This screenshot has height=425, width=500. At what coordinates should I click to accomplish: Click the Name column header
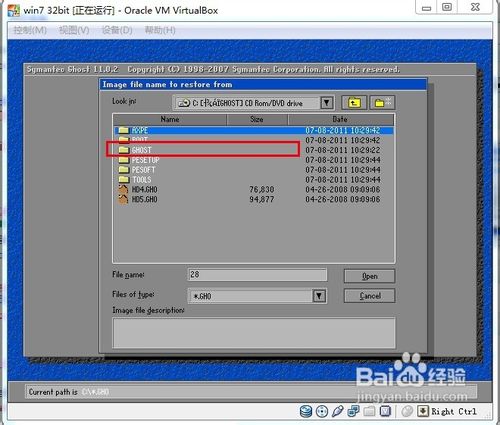(170, 119)
